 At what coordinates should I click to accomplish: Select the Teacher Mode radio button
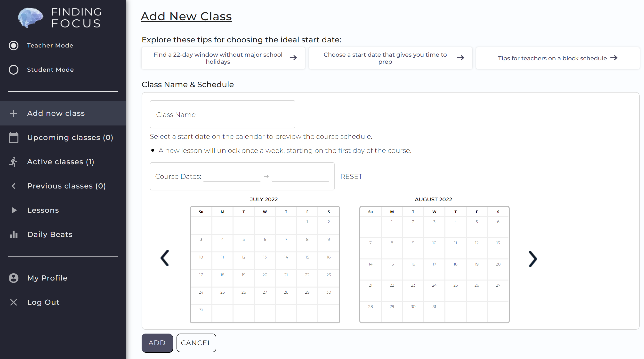14,46
